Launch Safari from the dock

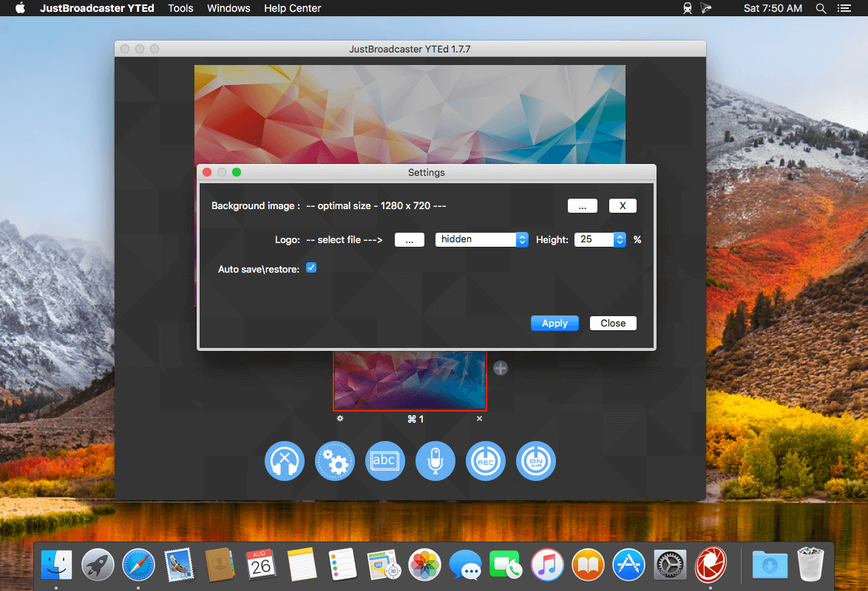tap(138, 565)
